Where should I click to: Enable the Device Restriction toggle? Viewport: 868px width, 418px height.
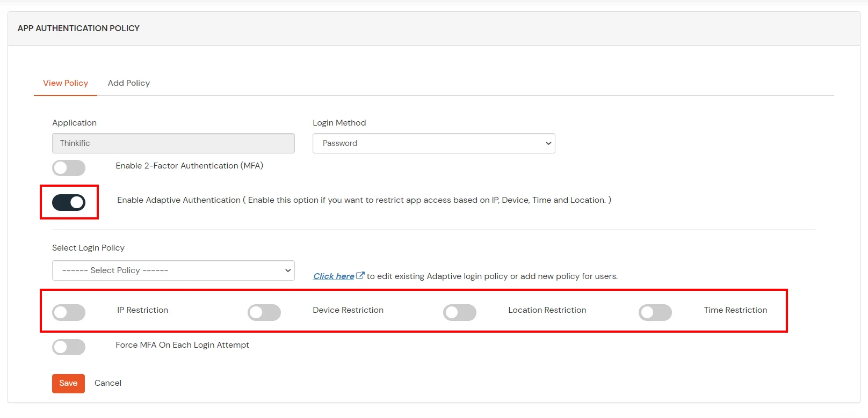coord(264,312)
